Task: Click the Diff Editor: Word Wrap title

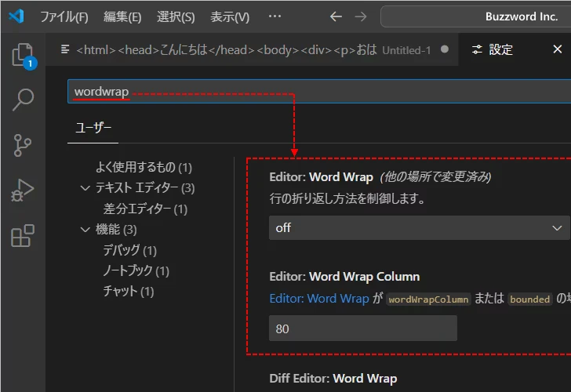Action: (x=333, y=379)
